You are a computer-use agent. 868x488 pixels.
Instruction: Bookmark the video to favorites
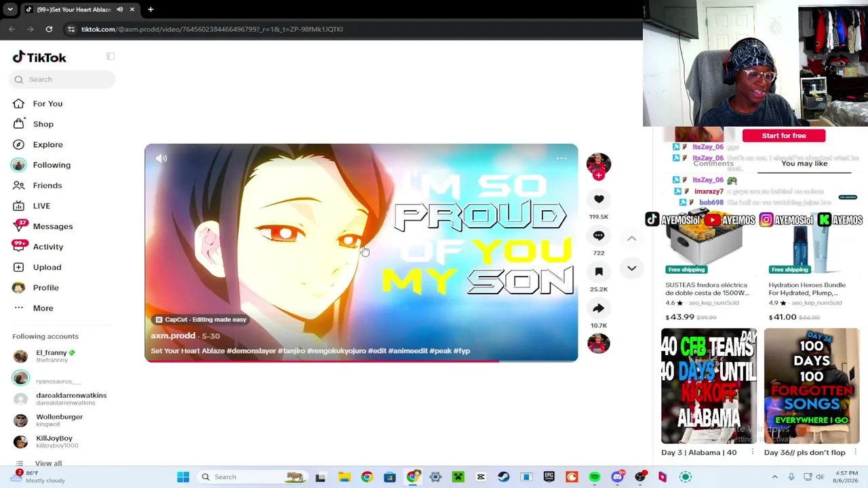[x=599, y=272]
